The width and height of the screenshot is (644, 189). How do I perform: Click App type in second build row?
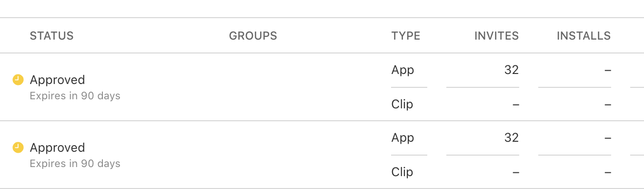[402, 138]
